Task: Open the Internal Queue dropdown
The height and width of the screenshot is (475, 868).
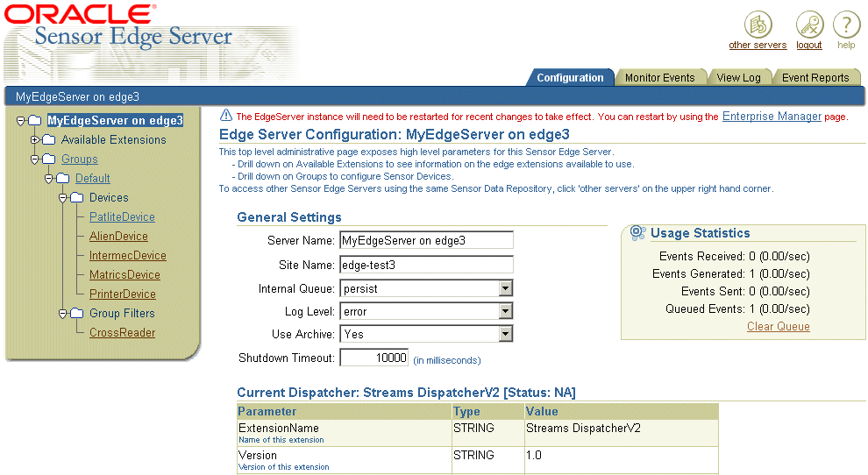Action: pyautogui.click(x=505, y=288)
